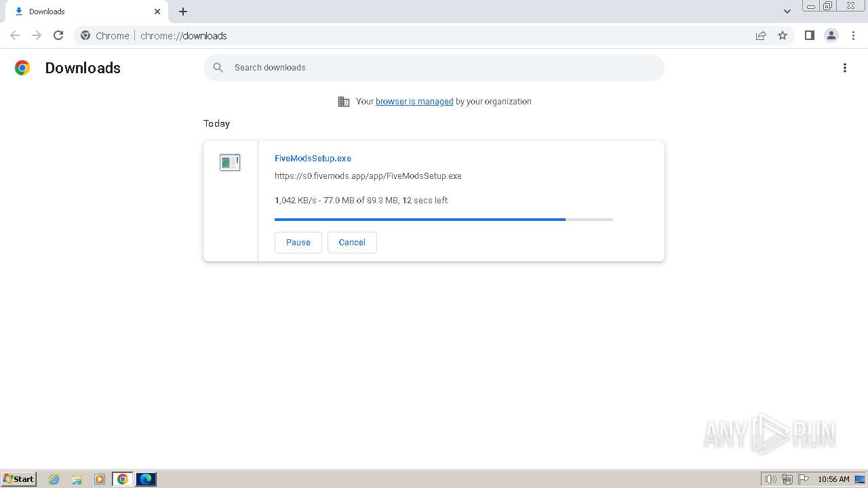Pause the FiveModsSetup.exe download
Viewport: 868px width, 488px height.
click(298, 243)
